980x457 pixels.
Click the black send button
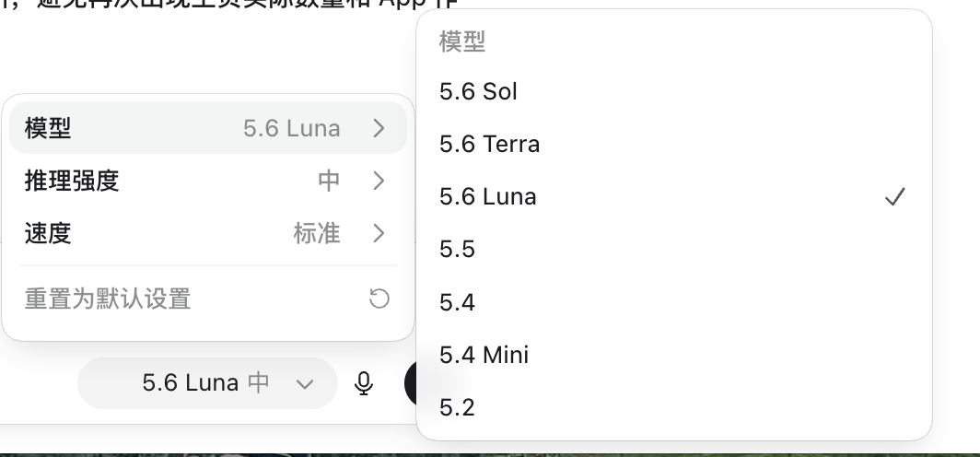[413, 383]
